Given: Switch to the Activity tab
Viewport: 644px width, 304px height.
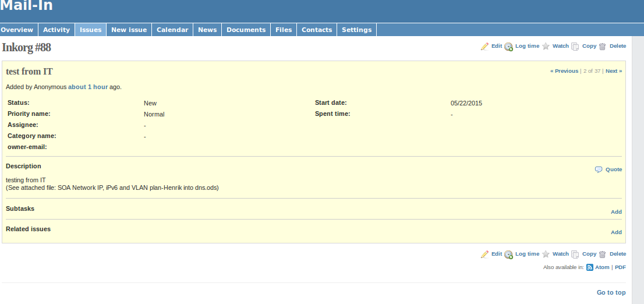Looking at the screenshot, I should pos(56,30).
